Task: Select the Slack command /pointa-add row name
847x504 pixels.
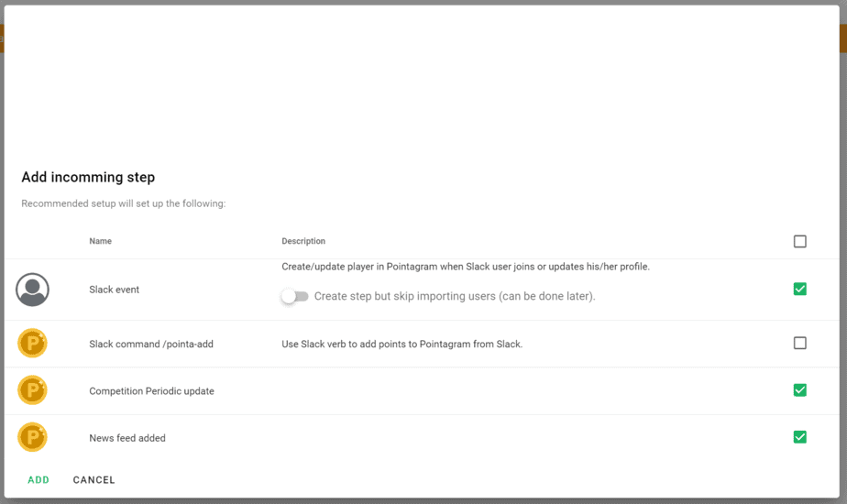Action: click(x=151, y=345)
